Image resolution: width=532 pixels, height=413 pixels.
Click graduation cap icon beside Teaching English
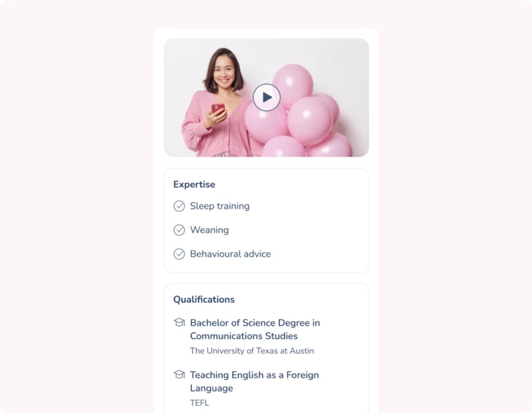pos(179,375)
